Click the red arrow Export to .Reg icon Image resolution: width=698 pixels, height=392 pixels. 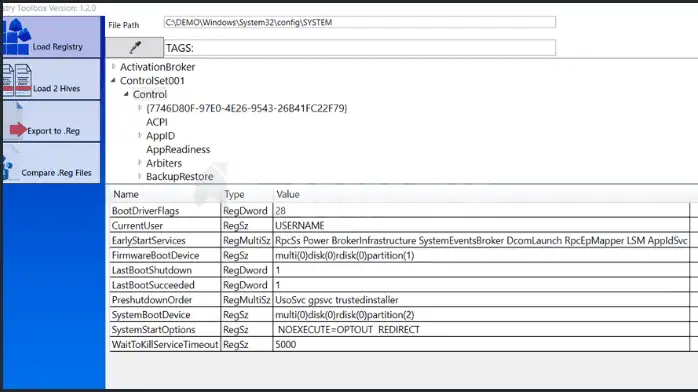pyautogui.click(x=18, y=129)
